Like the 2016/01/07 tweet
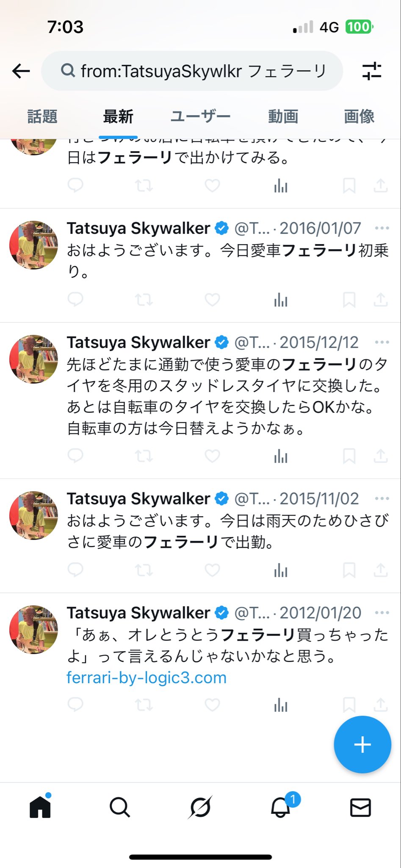Viewport: 401px width, 868px height. tap(212, 300)
